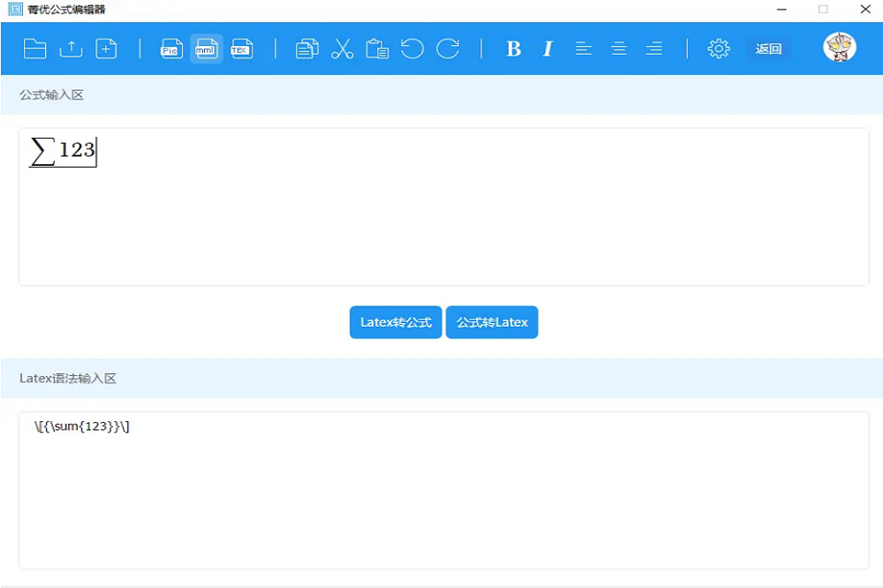Undo the last edit
This screenshot has width=883, height=588.
point(412,49)
